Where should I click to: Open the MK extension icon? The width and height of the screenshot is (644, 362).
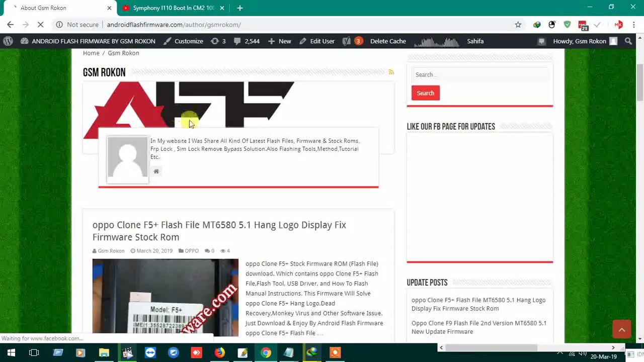pyautogui.click(x=619, y=25)
